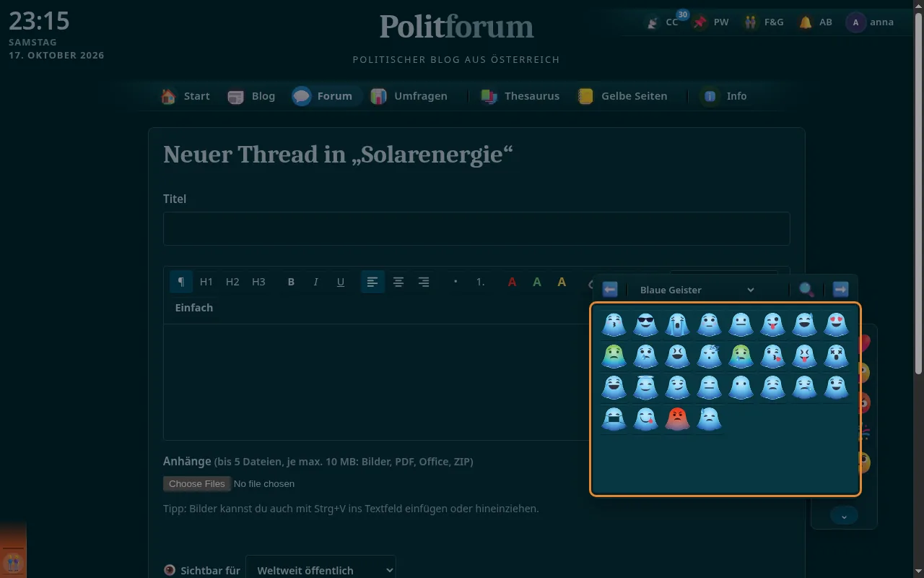Open the Blaue Geister emoji set dropdown
This screenshot has height=578, width=924.
(x=697, y=290)
